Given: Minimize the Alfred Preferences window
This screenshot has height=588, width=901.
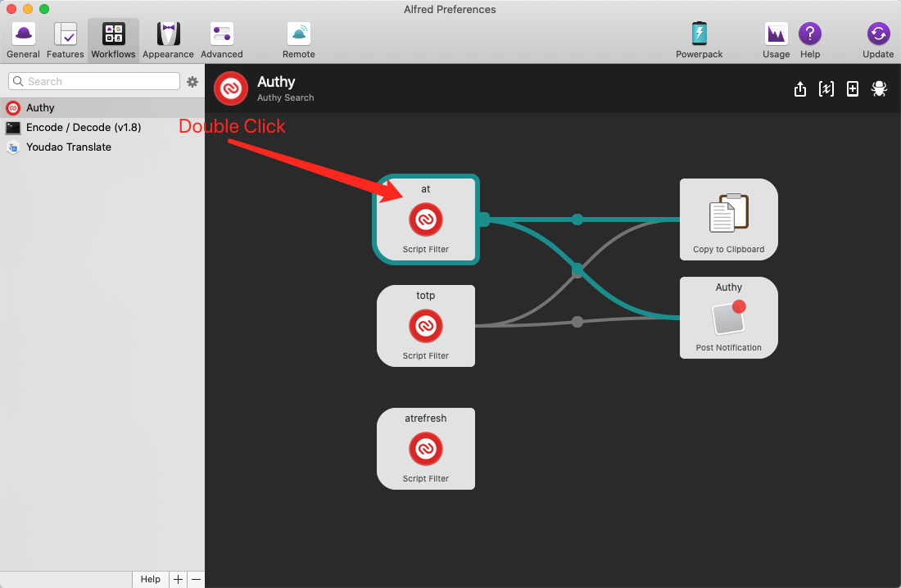Looking at the screenshot, I should point(28,9).
